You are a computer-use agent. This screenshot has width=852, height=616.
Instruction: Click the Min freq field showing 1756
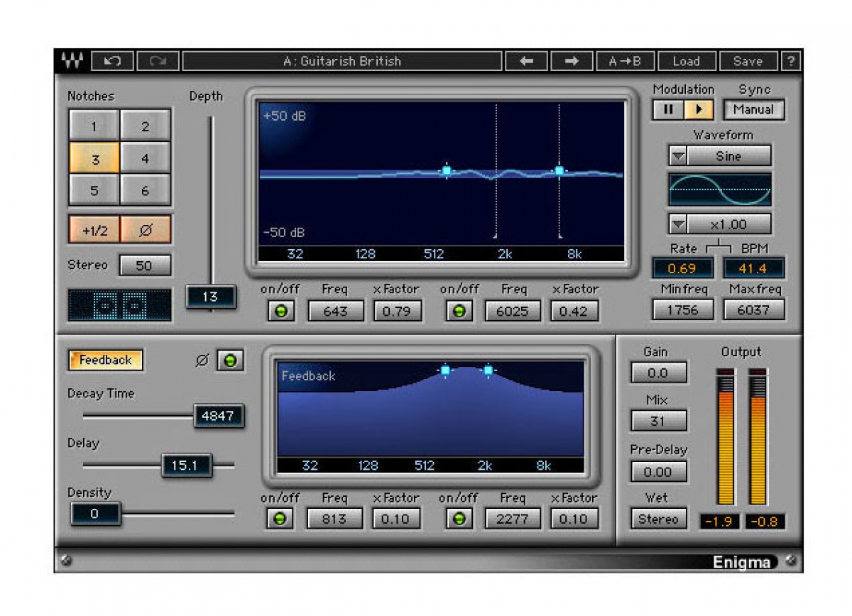682,309
